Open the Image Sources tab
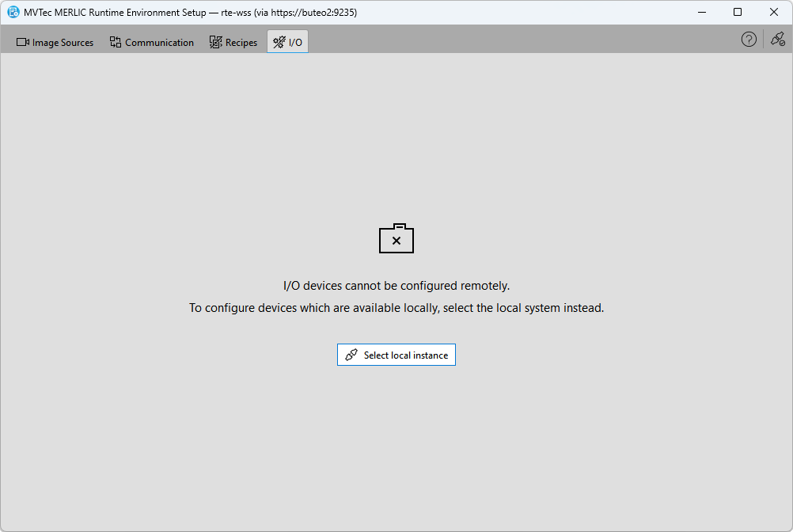 point(55,43)
